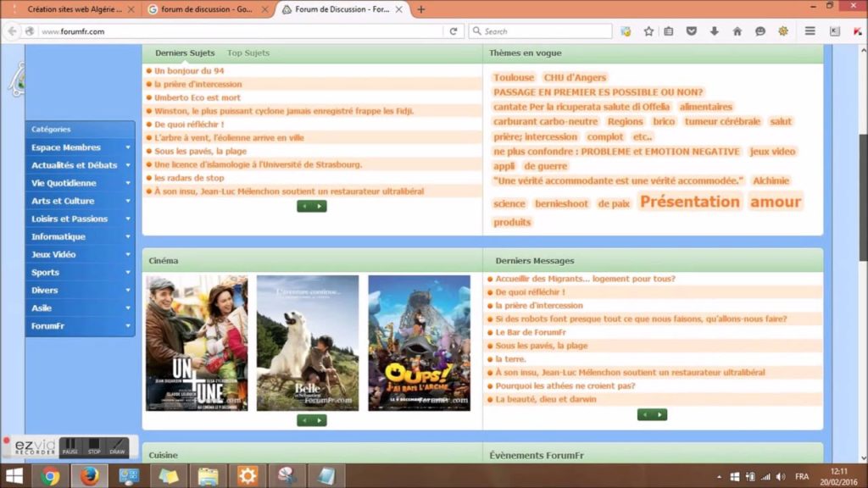Viewport: 868px width, 488px height.
Task: Open topic 'les radars de stop'
Action: click(x=189, y=178)
